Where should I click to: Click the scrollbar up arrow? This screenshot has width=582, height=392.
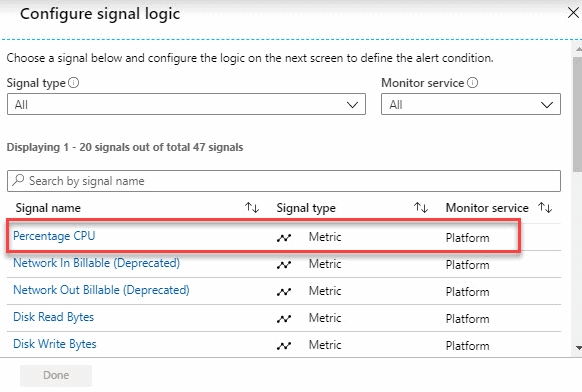tap(578, 49)
